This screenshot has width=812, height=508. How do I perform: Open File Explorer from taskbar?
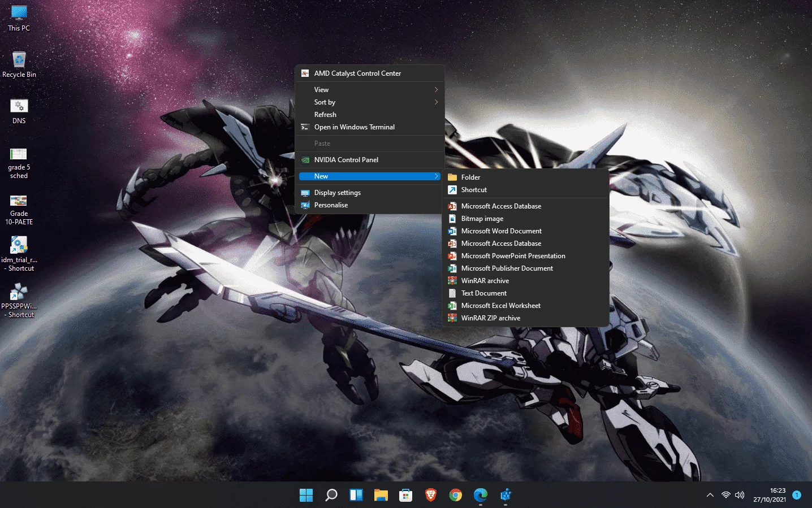pyautogui.click(x=381, y=495)
